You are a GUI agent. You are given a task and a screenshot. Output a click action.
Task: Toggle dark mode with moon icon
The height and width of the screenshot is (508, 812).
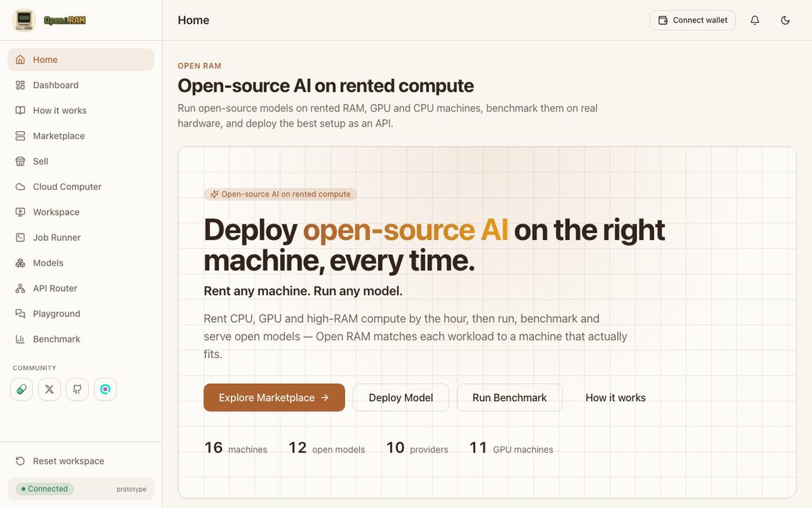click(x=785, y=20)
